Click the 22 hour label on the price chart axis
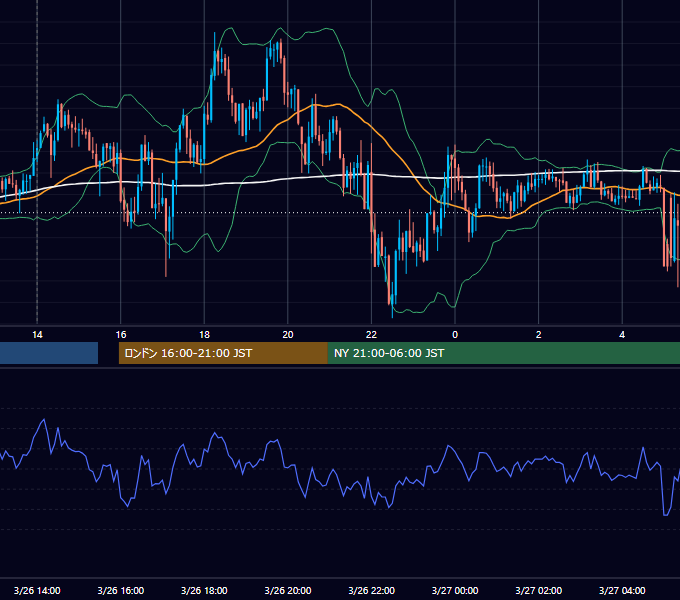 371,335
